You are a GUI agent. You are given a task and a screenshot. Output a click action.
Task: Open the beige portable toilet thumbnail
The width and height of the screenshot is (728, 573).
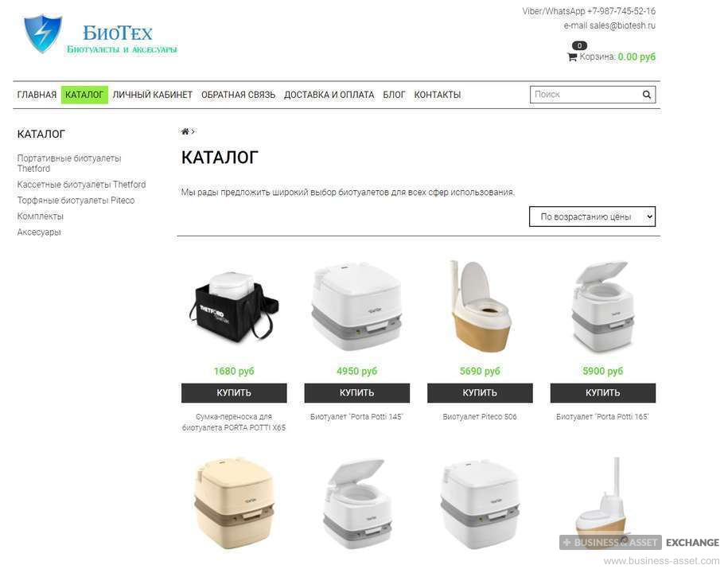(234, 503)
